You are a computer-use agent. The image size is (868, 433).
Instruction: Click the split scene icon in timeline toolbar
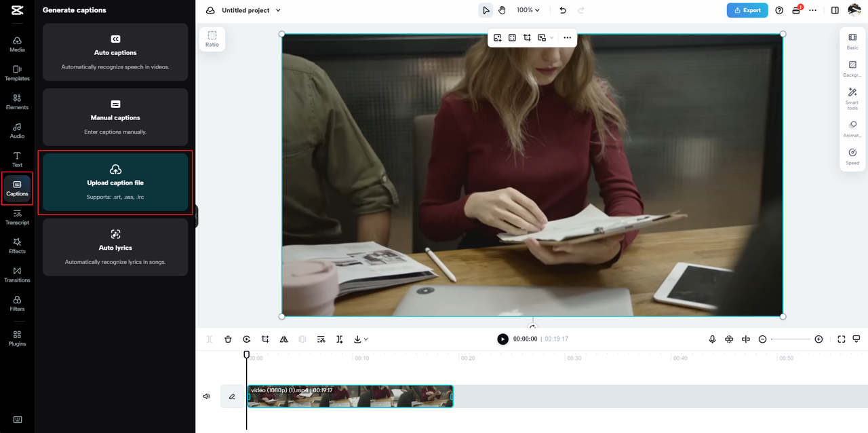pyautogui.click(x=340, y=339)
